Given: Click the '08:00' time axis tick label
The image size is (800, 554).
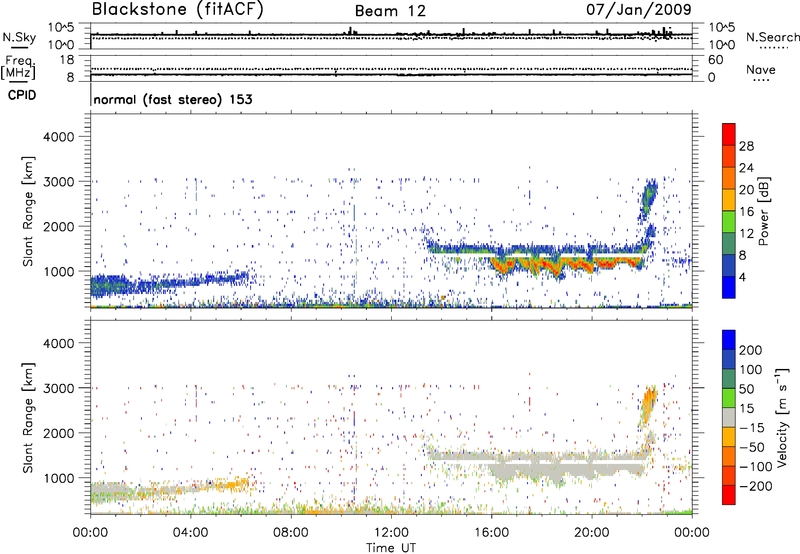Looking at the screenshot, I should click(291, 533).
